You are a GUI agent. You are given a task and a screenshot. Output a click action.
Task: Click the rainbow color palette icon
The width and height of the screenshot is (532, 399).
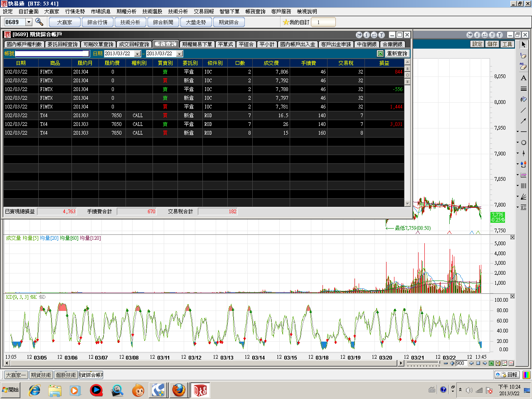527,375
